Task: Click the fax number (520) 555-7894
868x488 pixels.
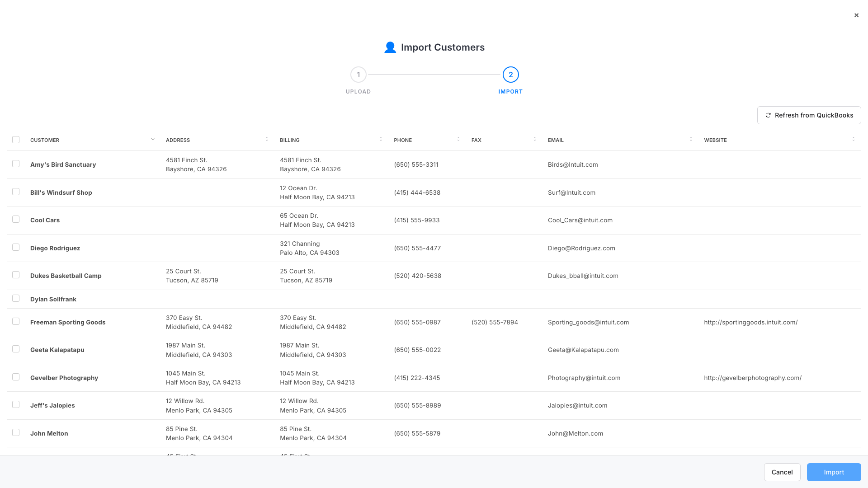Action: coord(495,322)
